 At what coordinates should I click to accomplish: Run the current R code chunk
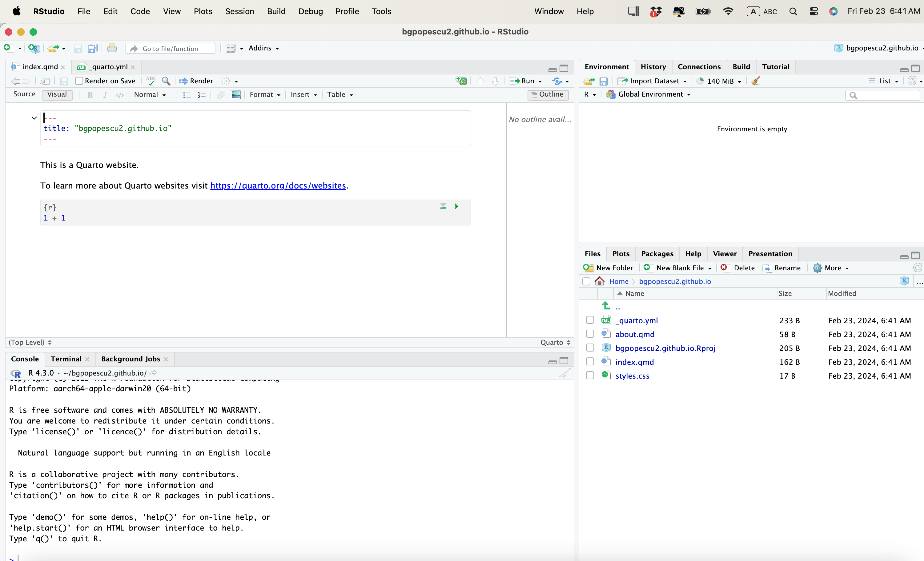pyautogui.click(x=456, y=206)
